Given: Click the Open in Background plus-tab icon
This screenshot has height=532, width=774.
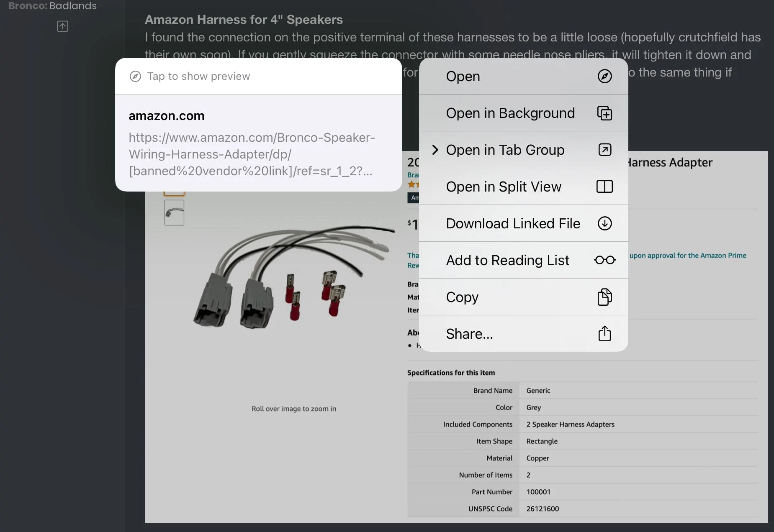Looking at the screenshot, I should pyautogui.click(x=604, y=113).
